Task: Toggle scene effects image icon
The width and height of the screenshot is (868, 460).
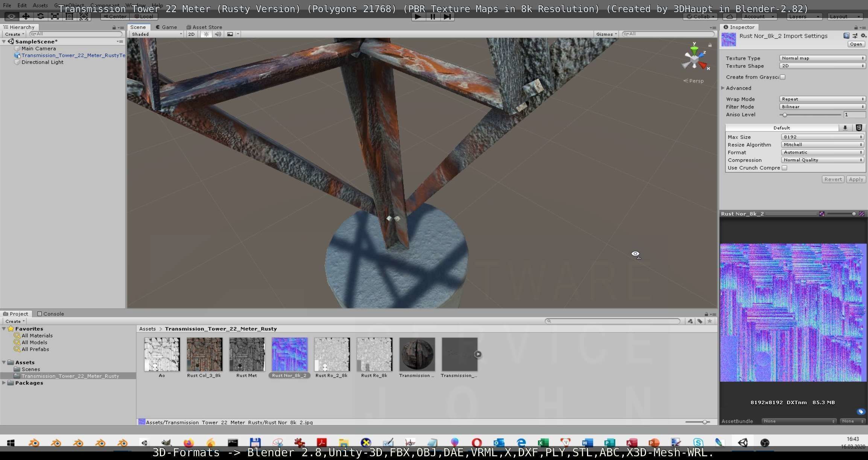Action: click(230, 34)
